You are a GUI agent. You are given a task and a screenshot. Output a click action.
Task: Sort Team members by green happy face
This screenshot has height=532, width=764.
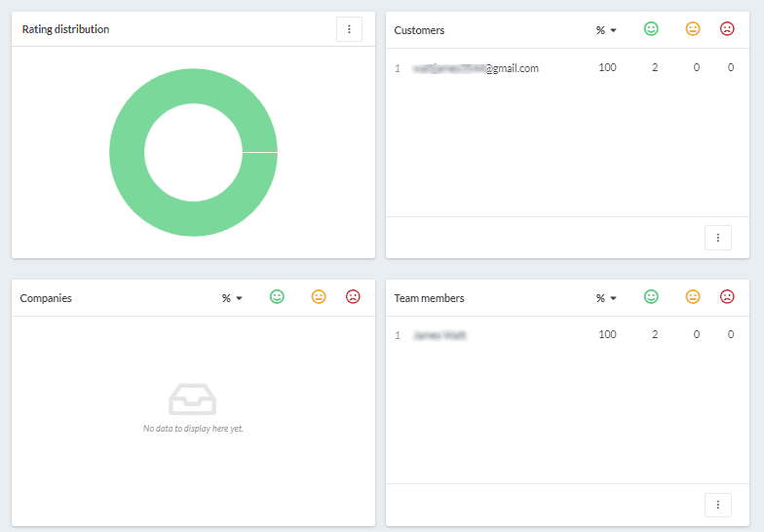(x=651, y=297)
